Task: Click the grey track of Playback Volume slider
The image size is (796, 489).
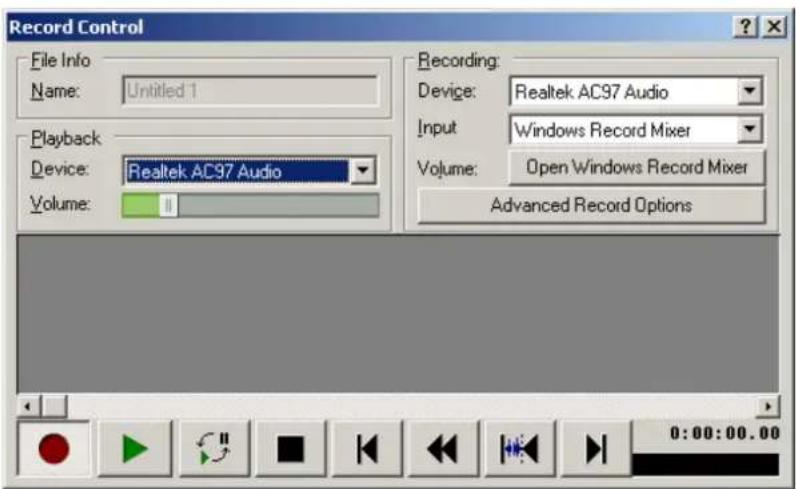Action: point(278,205)
